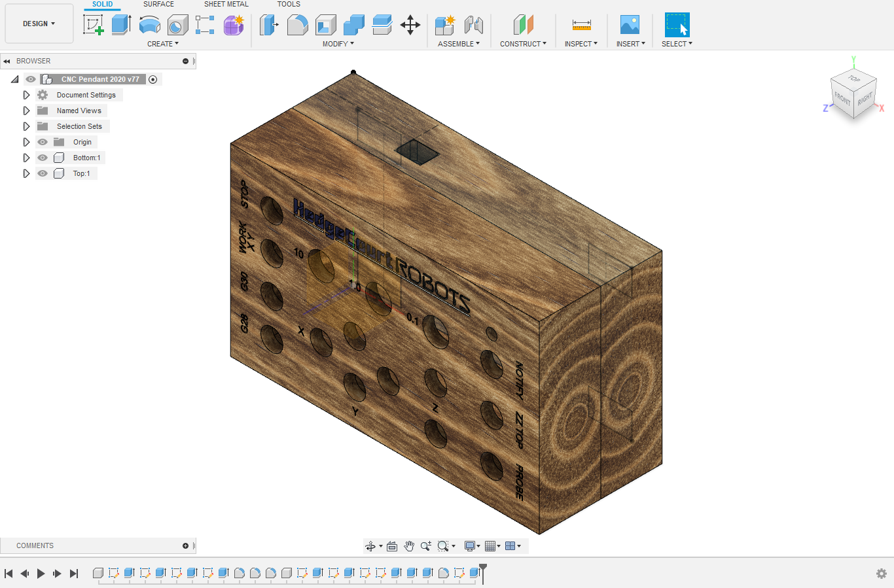Expand the Document Settings node

point(26,95)
